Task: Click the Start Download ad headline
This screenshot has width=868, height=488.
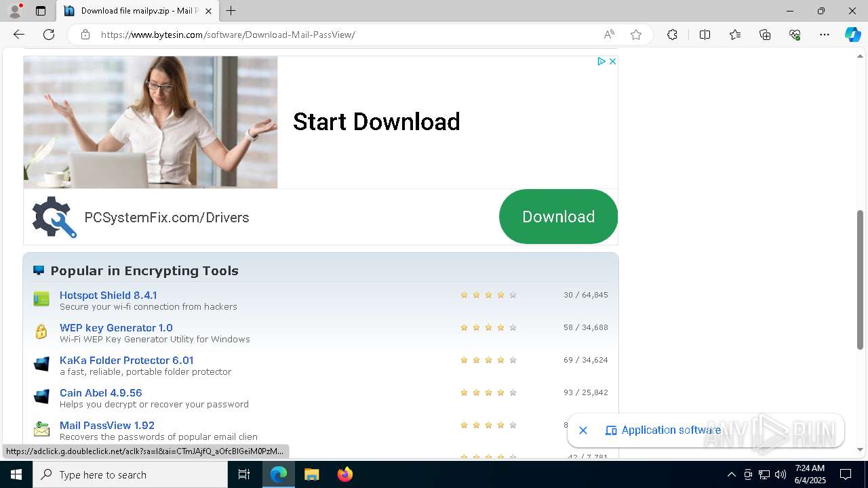Action: pyautogui.click(x=376, y=122)
